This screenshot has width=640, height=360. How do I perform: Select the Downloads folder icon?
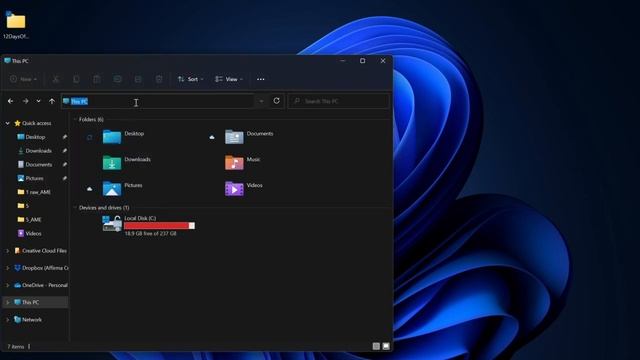[112, 162]
